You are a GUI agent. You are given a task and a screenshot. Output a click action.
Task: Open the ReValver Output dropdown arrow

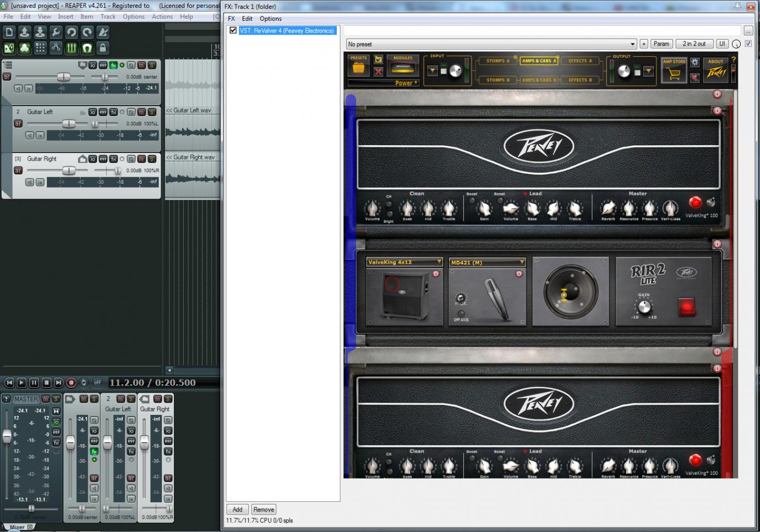tap(648, 70)
